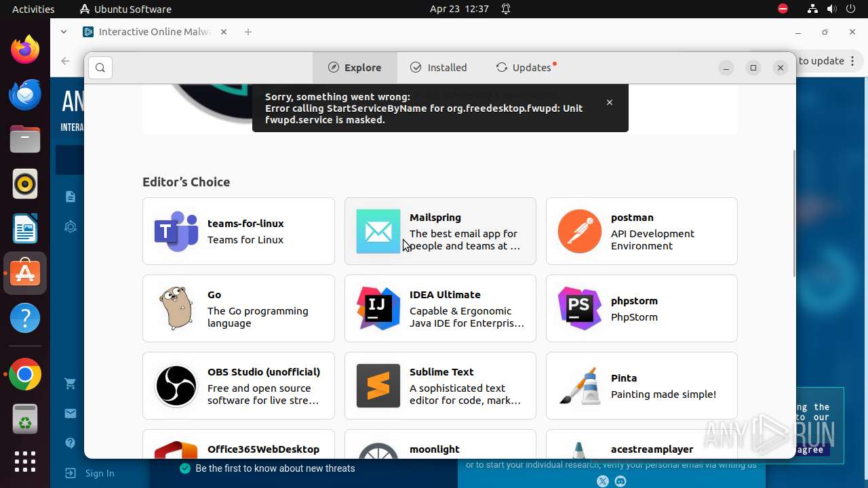Screen dimensions: 868x488
Task: Open Rhythmbox from the dock
Action: point(25,184)
